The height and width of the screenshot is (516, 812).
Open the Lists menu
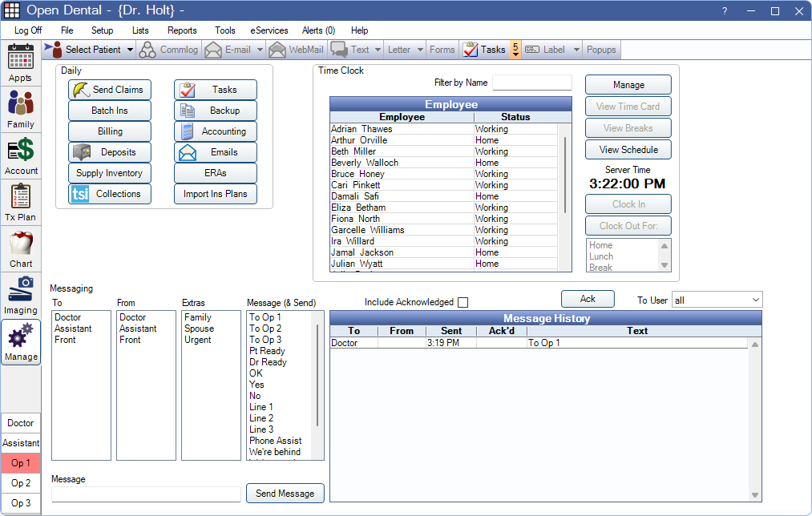(x=140, y=30)
